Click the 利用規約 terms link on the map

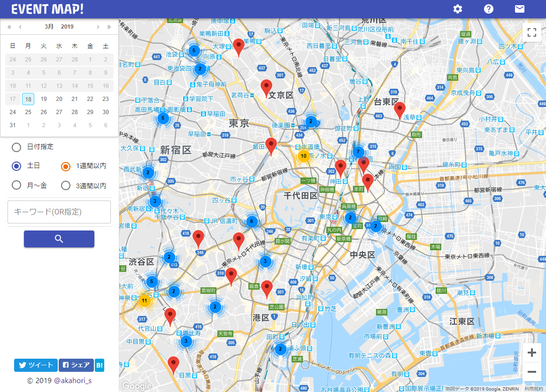click(533, 389)
